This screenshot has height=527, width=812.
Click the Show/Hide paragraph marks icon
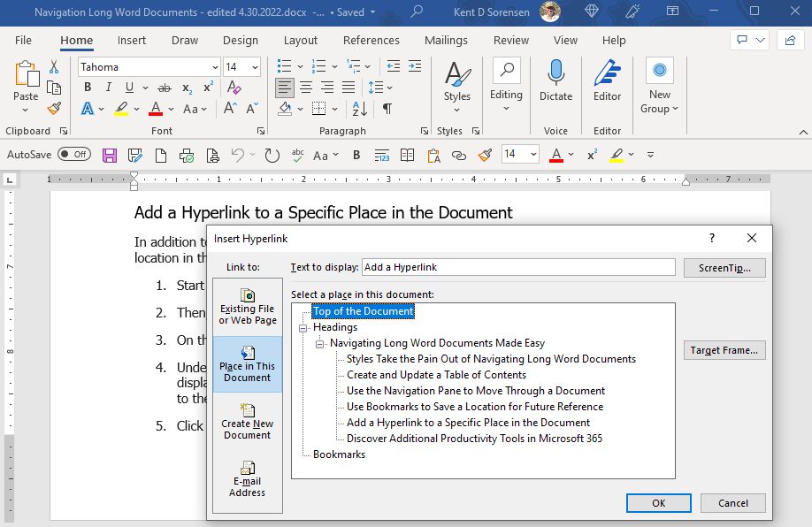tap(387, 109)
